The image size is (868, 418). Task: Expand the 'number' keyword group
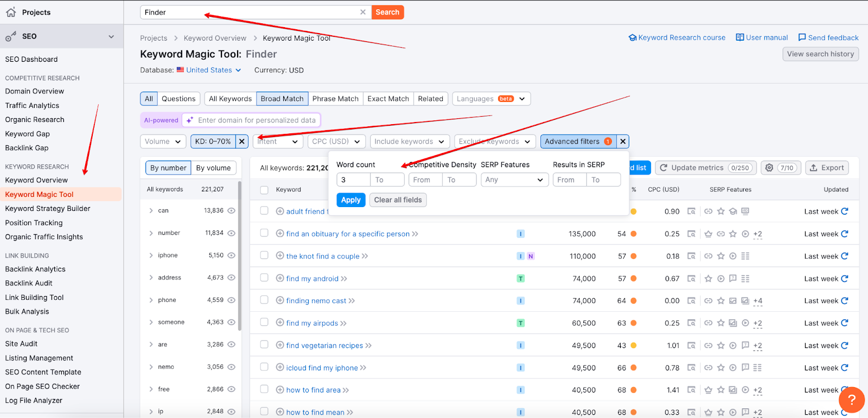(x=151, y=233)
